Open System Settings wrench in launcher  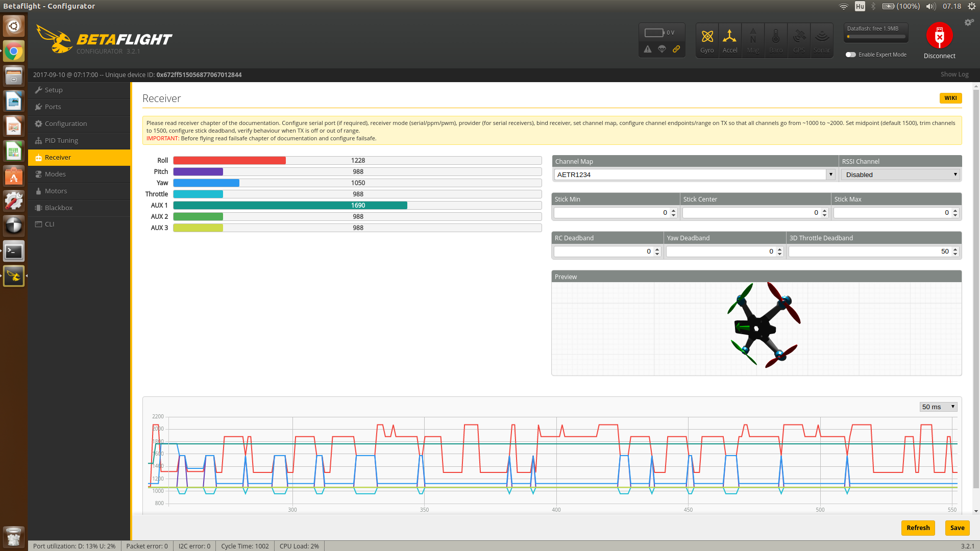point(14,201)
